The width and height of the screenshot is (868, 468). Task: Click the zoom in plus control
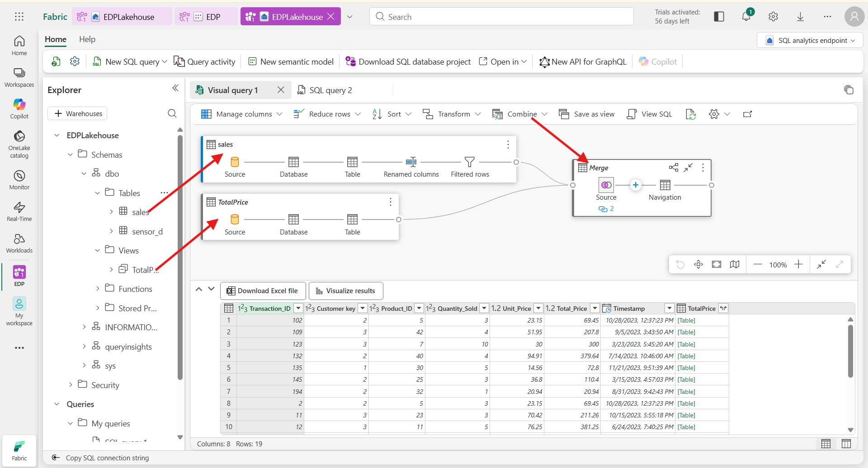pyautogui.click(x=799, y=265)
